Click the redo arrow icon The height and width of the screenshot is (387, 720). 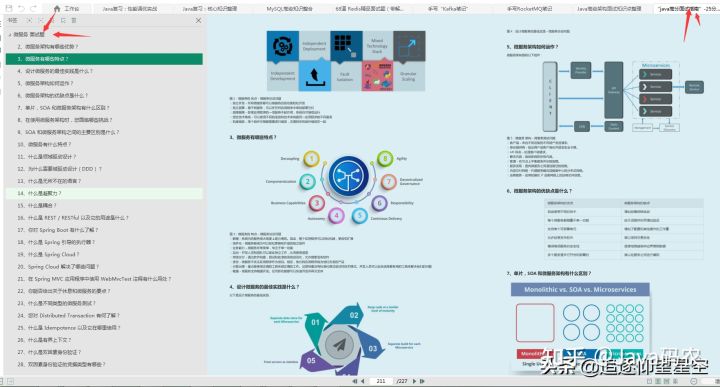[x=33, y=8]
